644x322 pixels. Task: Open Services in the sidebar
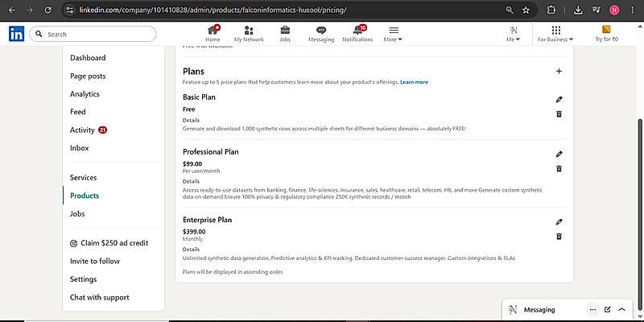[84, 177]
